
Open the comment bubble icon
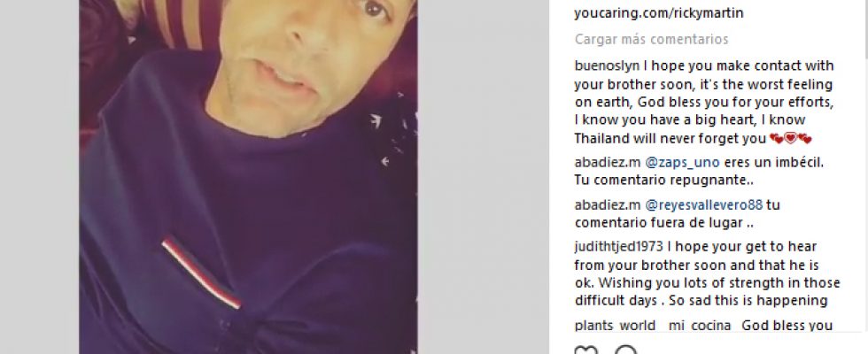click(625, 350)
